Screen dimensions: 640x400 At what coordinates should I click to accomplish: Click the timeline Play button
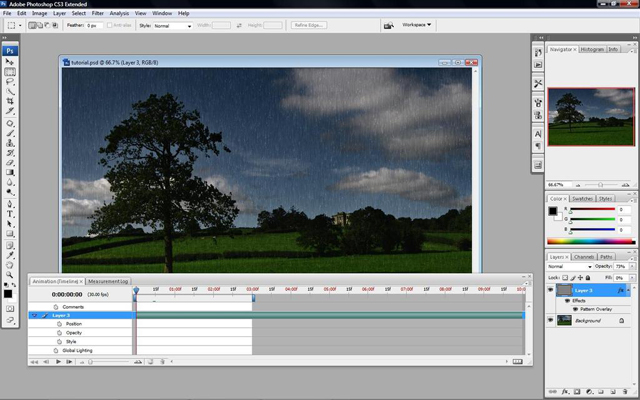tap(58, 362)
